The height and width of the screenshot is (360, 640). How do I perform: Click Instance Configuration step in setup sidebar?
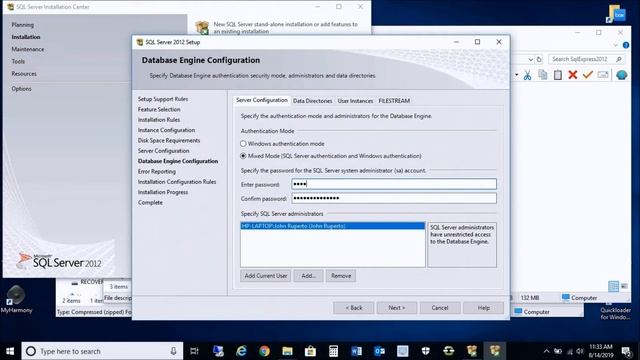pos(166,130)
